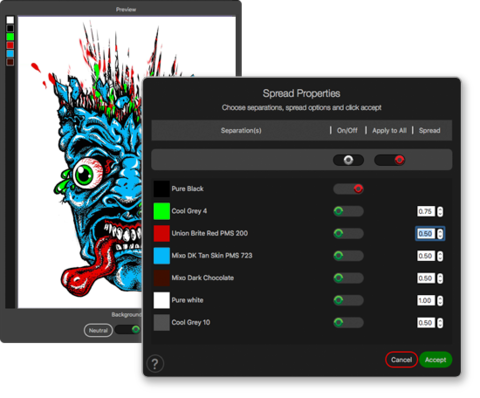Adjust the Pure white spread stepper arrows
The width and height of the screenshot is (480, 398).
click(x=440, y=300)
